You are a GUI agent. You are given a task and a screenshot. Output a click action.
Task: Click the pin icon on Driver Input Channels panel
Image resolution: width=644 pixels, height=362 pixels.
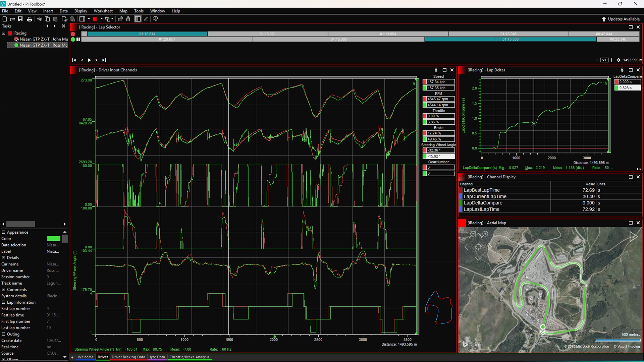[x=436, y=70]
